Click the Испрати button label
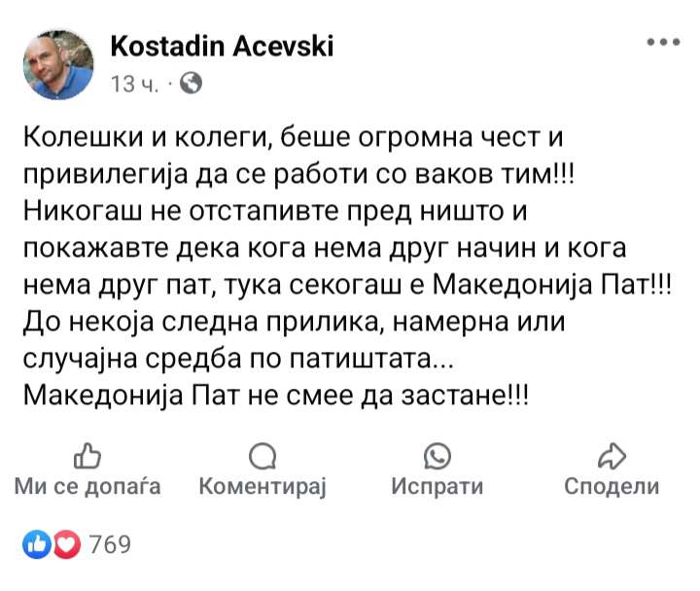 pos(437,487)
